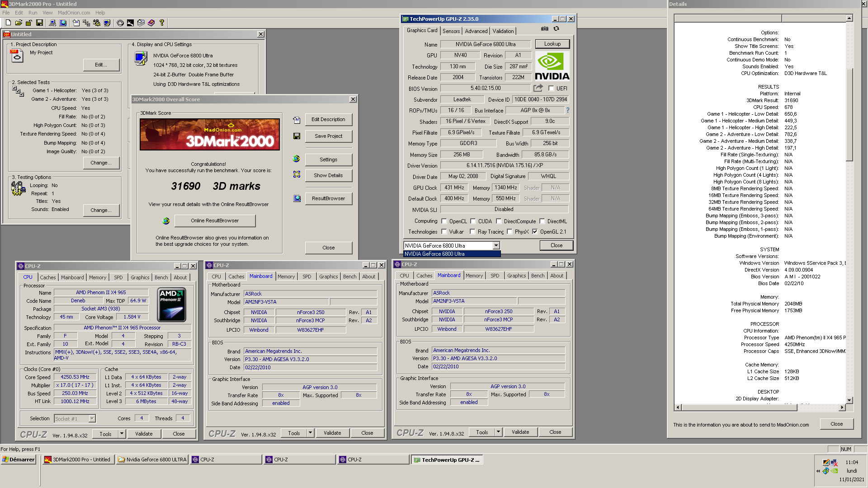868x488 pixels.
Task: Click the display settings monitor tray icon
Action: point(826,463)
